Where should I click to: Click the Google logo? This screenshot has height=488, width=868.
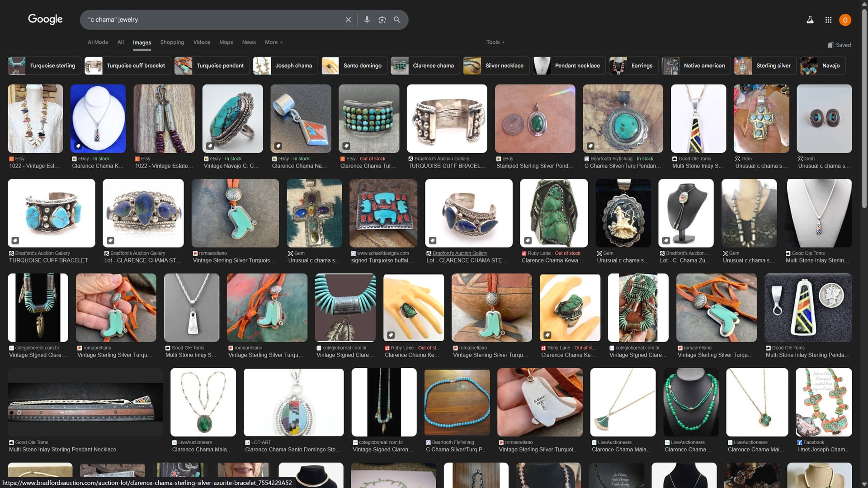(45, 19)
